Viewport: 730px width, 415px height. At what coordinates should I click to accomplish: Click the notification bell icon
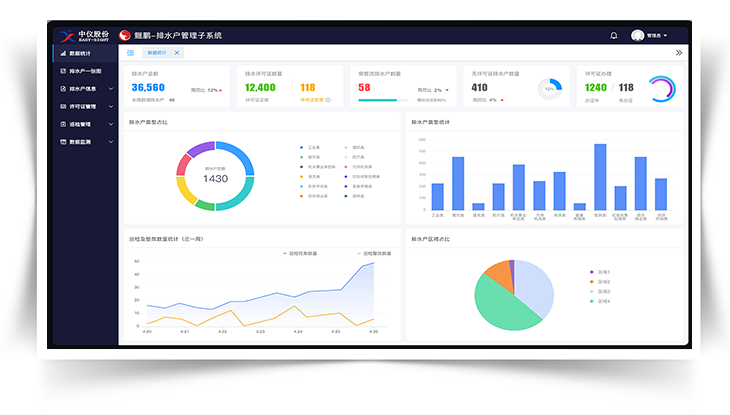pos(614,36)
